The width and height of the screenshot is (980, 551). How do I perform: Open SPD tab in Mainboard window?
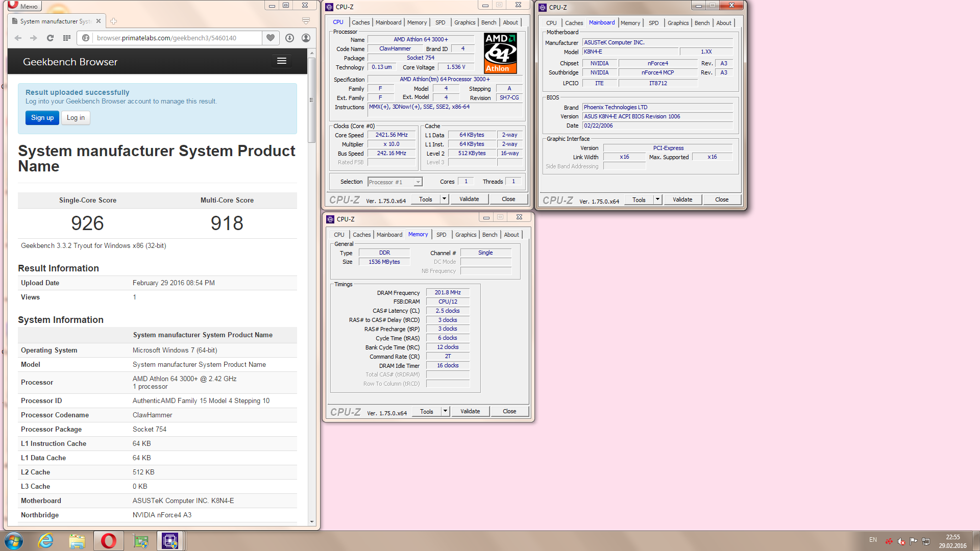tap(653, 23)
